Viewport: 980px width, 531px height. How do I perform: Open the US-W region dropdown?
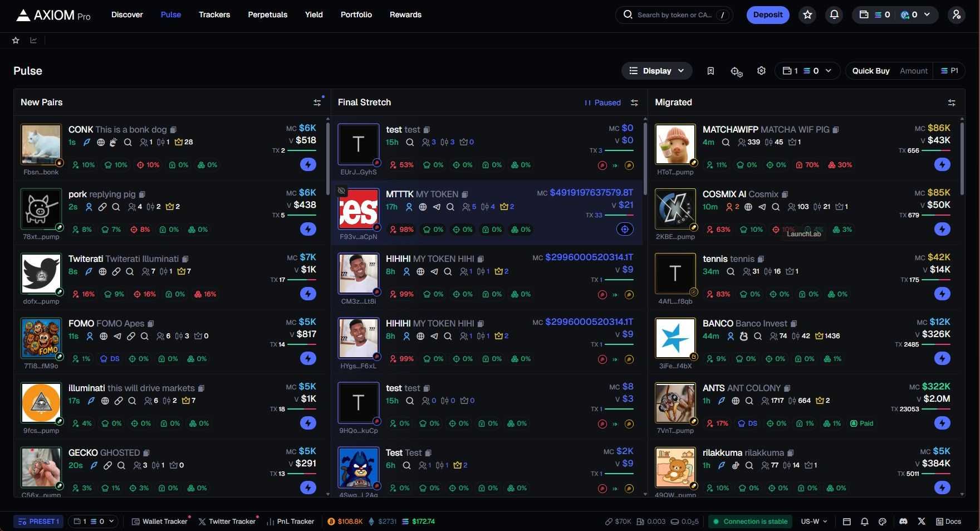pyautogui.click(x=814, y=522)
